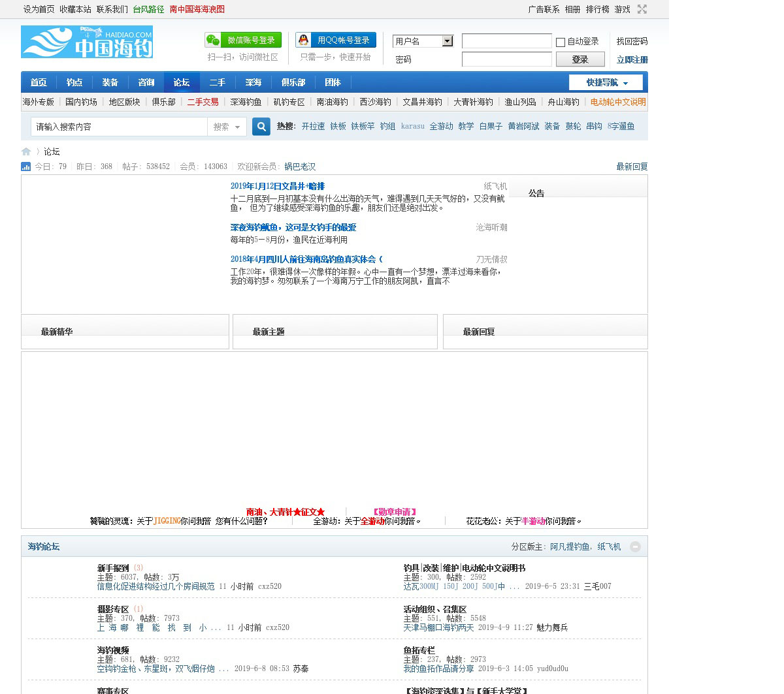Open the 2018年4月四川人前往海南岛钓鱼 article
The width and height of the screenshot is (784, 694).
[306, 259]
